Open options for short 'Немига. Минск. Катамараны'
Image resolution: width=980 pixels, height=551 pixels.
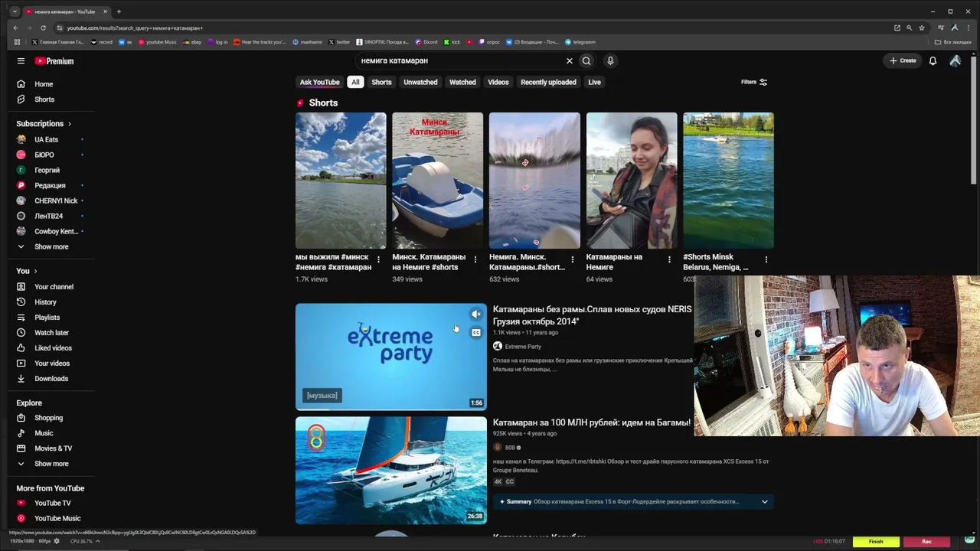point(572,260)
